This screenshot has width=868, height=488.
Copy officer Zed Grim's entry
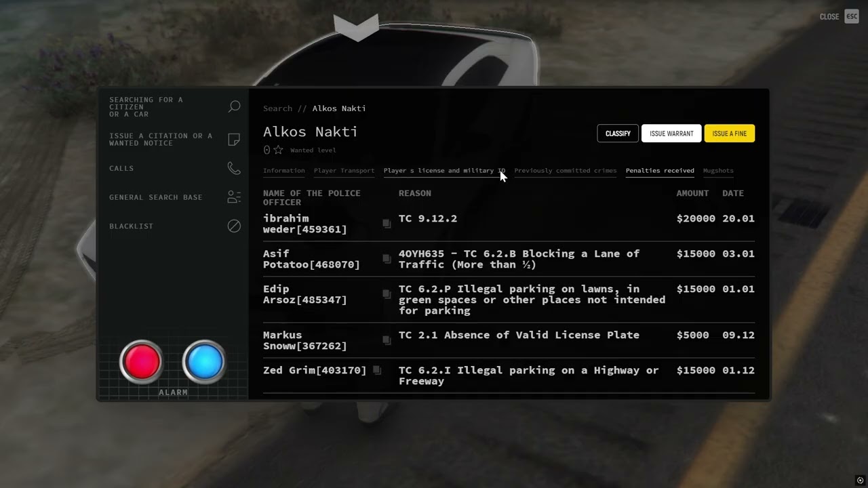point(377,370)
